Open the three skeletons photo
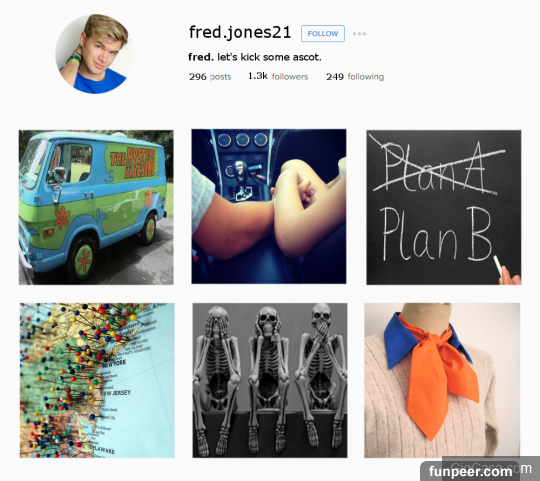 [x=270, y=380]
